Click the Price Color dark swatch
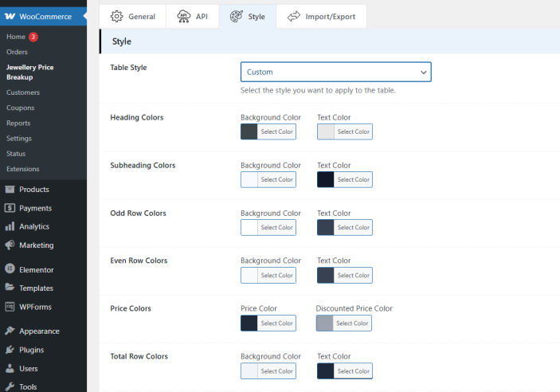This screenshot has height=392, width=560. point(249,323)
